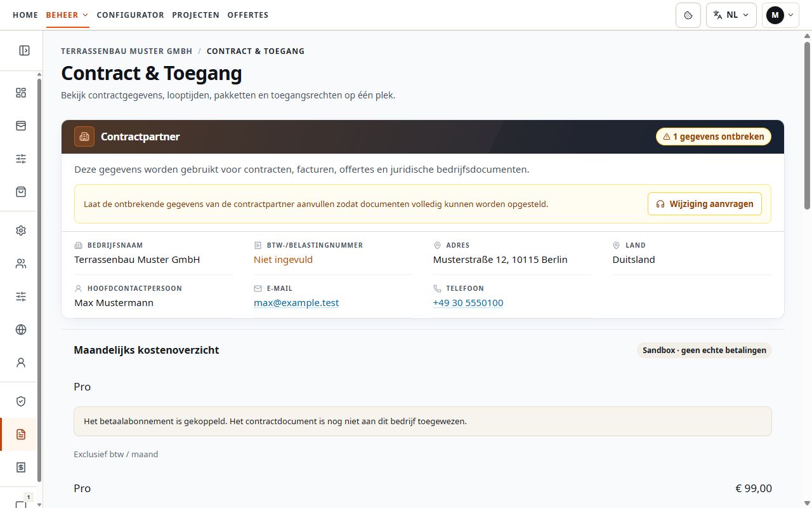Open the sliders icon below the users icon

tap(21, 297)
